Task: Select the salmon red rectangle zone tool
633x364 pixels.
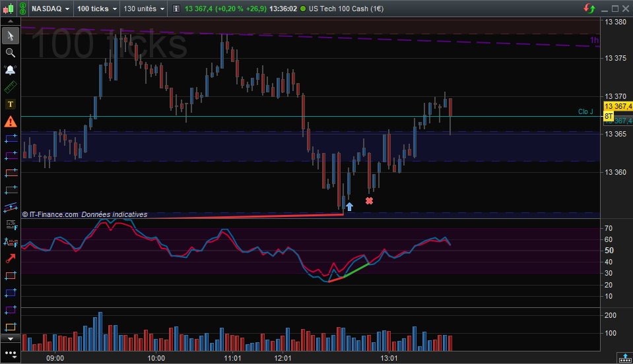Action: click(x=11, y=173)
